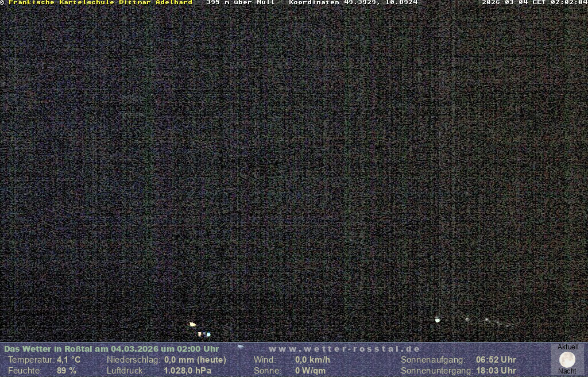Click the bright white light at lower right
588x377 pixels.
pos(438,320)
